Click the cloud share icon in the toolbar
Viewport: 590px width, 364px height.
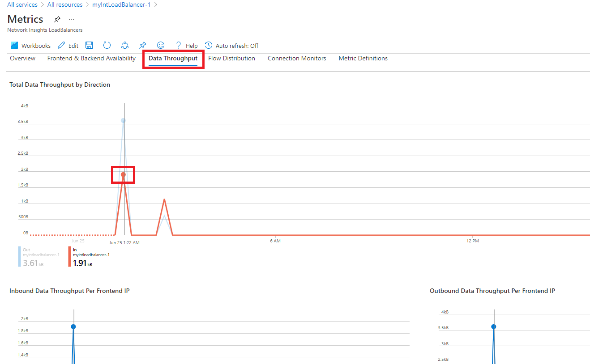point(124,45)
